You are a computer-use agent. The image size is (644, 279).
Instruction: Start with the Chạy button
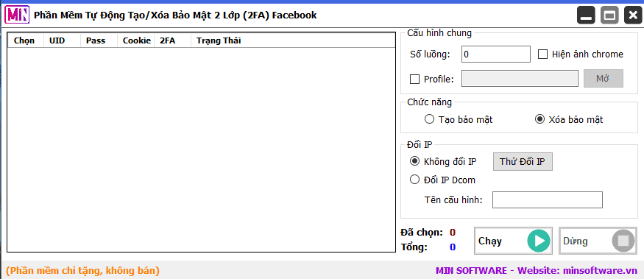514,241
